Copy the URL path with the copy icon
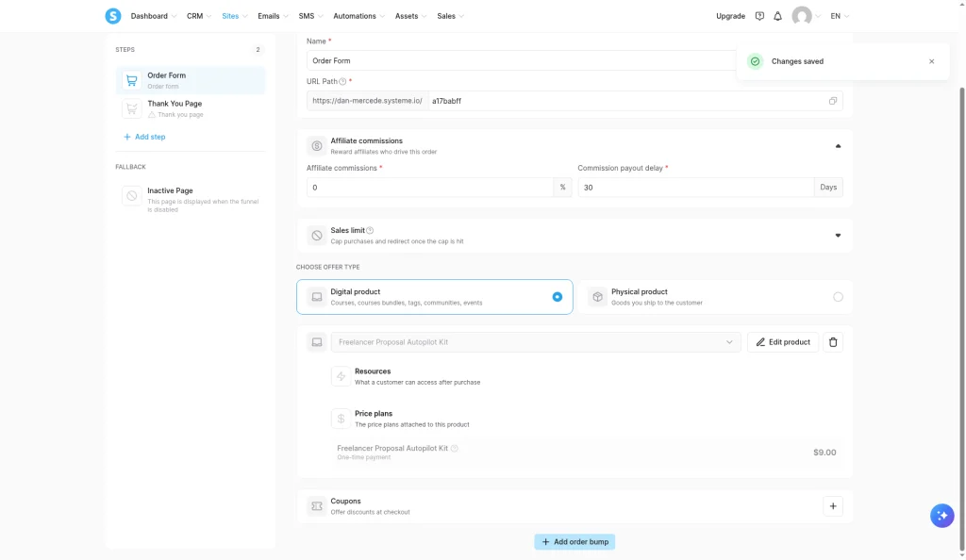This screenshot has width=966, height=560. coord(832,101)
